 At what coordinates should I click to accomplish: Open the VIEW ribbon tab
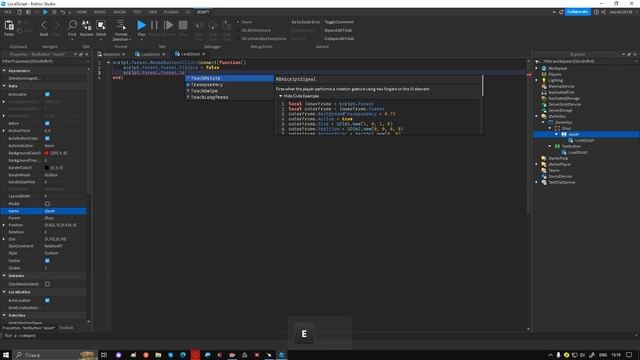click(152, 12)
